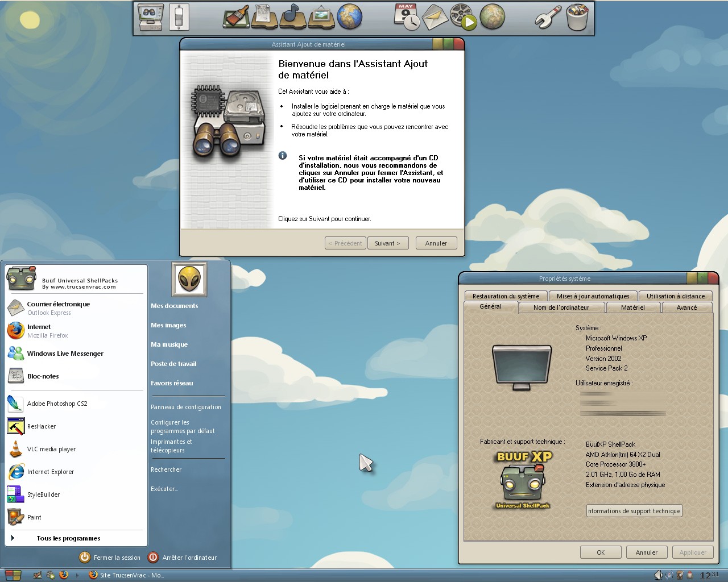Open Paint from Start menu
The width and height of the screenshot is (728, 582).
(x=76, y=517)
